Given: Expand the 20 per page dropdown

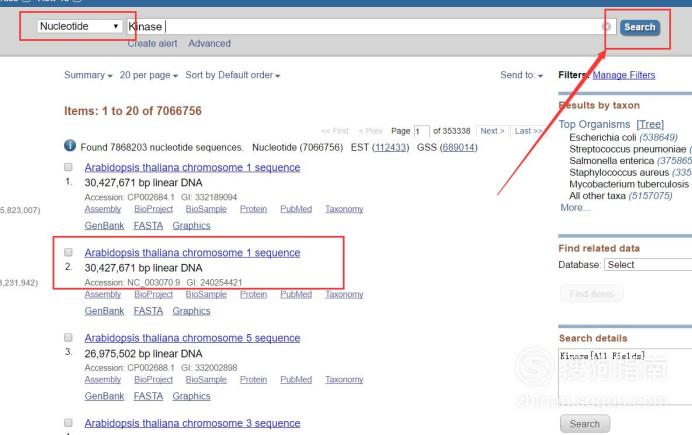Looking at the screenshot, I should click(149, 75).
